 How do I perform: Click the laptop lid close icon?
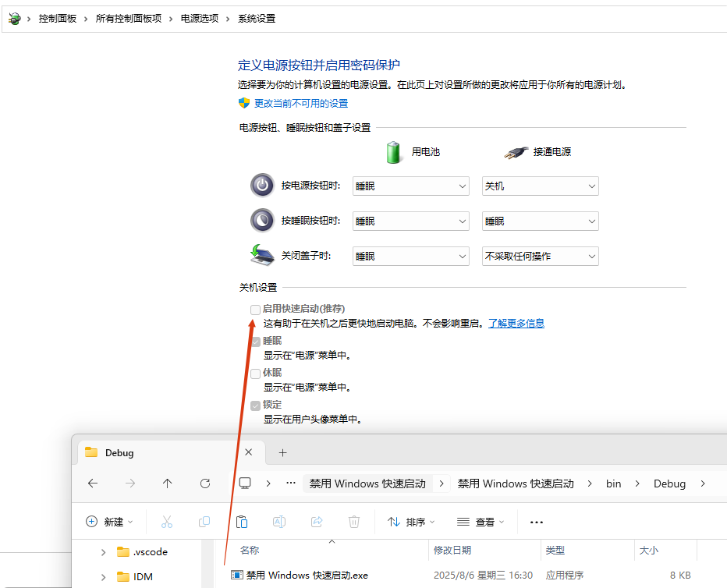[262, 255]
